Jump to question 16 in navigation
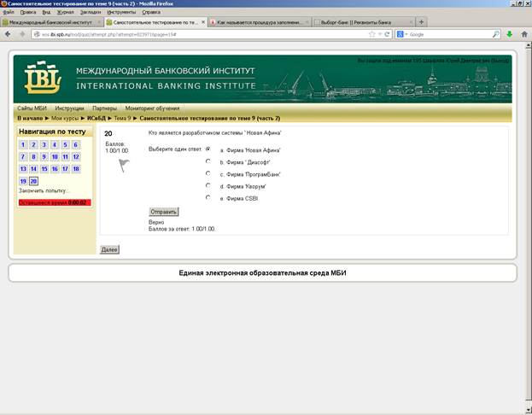 pyautogui.click(x=55, y=168)
